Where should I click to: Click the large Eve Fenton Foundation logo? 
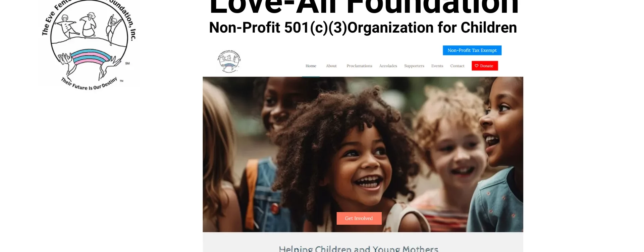click(x=89, y=45)
